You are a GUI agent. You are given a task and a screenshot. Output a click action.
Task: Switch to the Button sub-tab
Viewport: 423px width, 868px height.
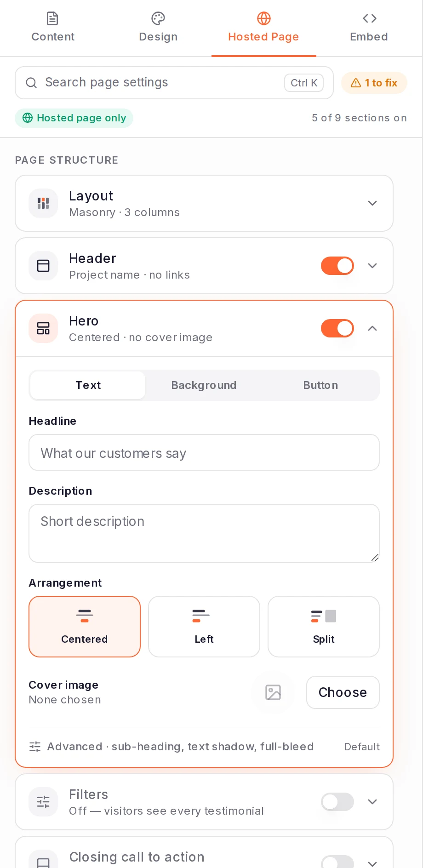320,385
